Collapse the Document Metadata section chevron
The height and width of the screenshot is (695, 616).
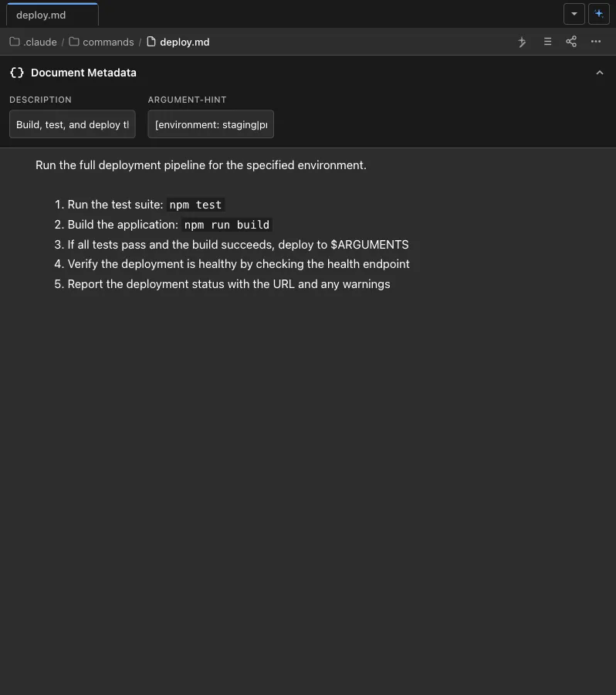pyautogui.click(x=600, y=73)
